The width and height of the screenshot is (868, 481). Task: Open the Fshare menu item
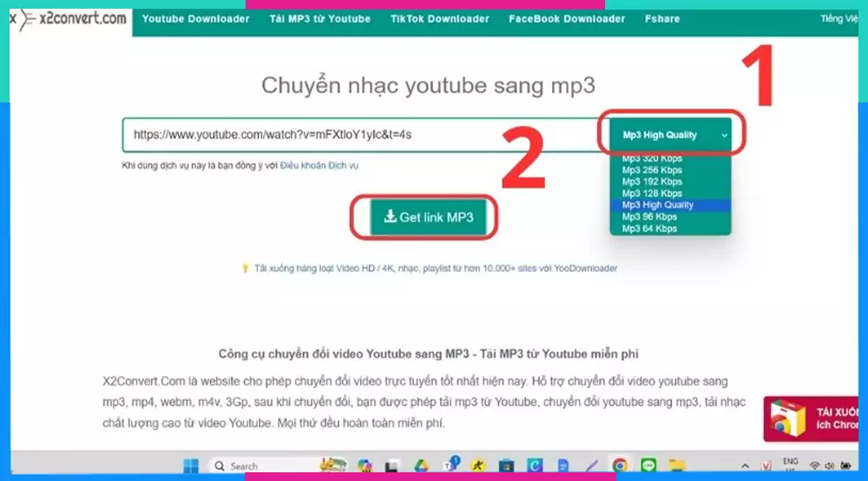(662, 19)
